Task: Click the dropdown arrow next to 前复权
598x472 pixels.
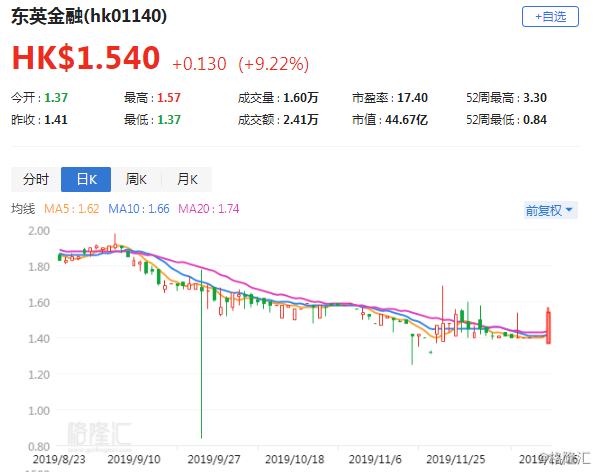Action: coord(569,210)
